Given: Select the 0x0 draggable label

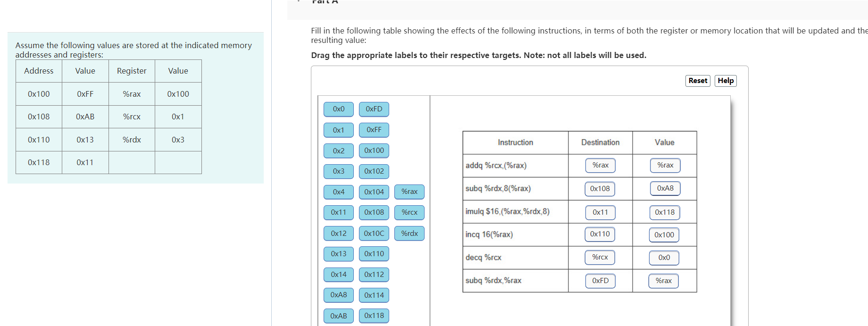Looking at the screenshot, I should (x=338, y=109).
